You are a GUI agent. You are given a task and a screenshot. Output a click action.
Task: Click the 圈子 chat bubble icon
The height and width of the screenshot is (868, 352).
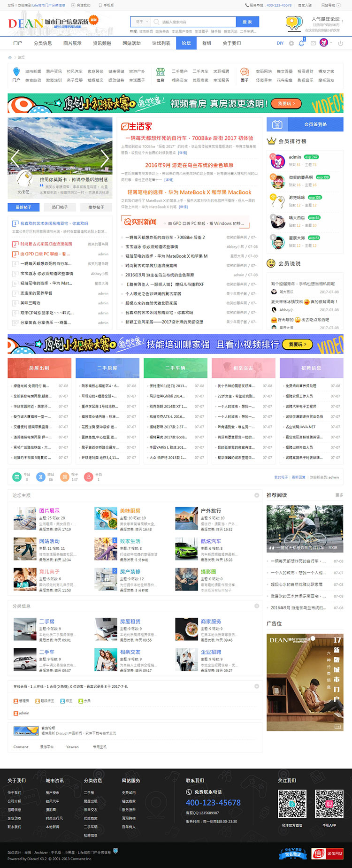[245, 72]
